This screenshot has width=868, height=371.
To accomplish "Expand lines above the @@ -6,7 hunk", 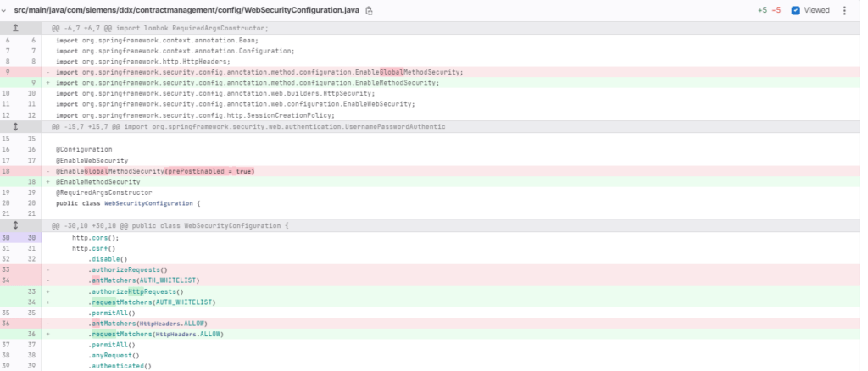I will (15, 28).
